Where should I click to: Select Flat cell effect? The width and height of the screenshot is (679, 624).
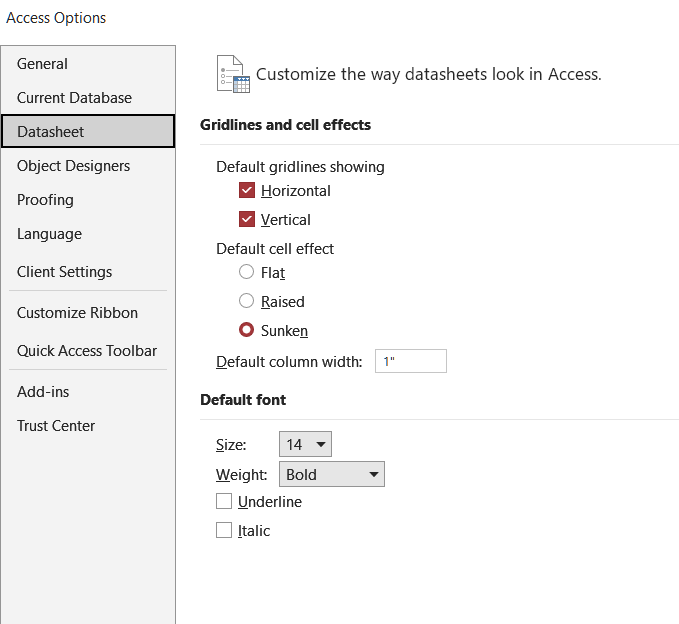click(x=246, y=272)
